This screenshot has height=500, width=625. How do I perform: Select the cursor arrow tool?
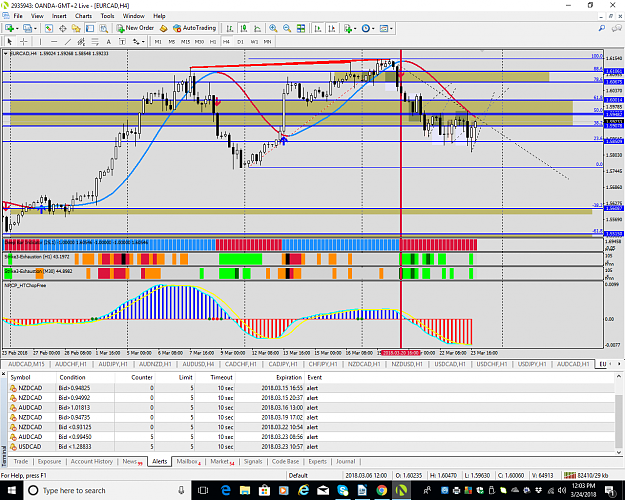10,41
